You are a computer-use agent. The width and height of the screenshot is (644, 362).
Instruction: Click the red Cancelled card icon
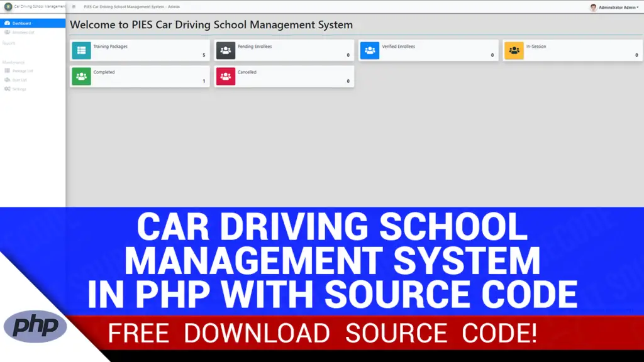coord(225,76)
